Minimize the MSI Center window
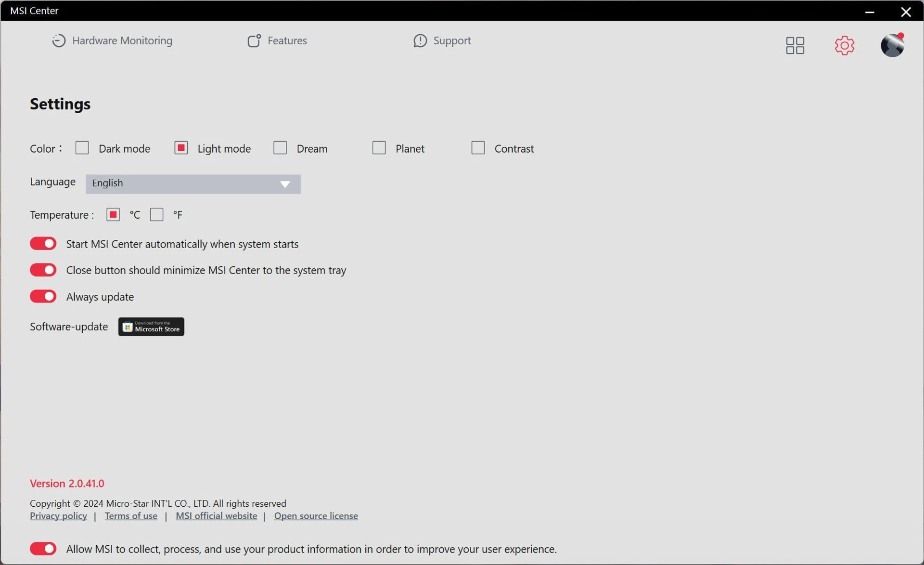This screenshot has height=565, width=924. 869,12
